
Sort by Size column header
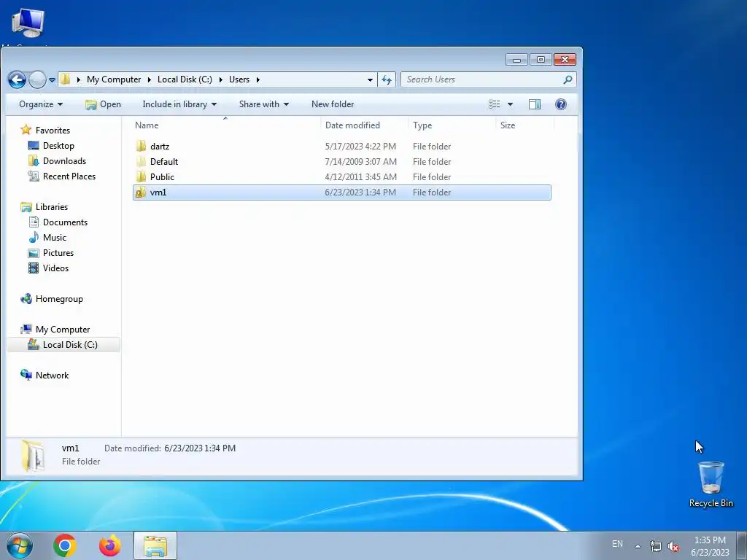coord(525,125)
